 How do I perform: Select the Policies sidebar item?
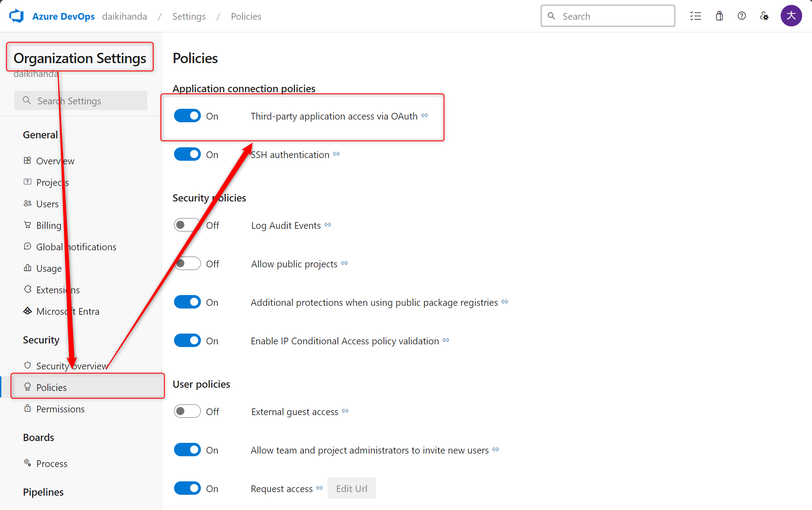point(81,387)
